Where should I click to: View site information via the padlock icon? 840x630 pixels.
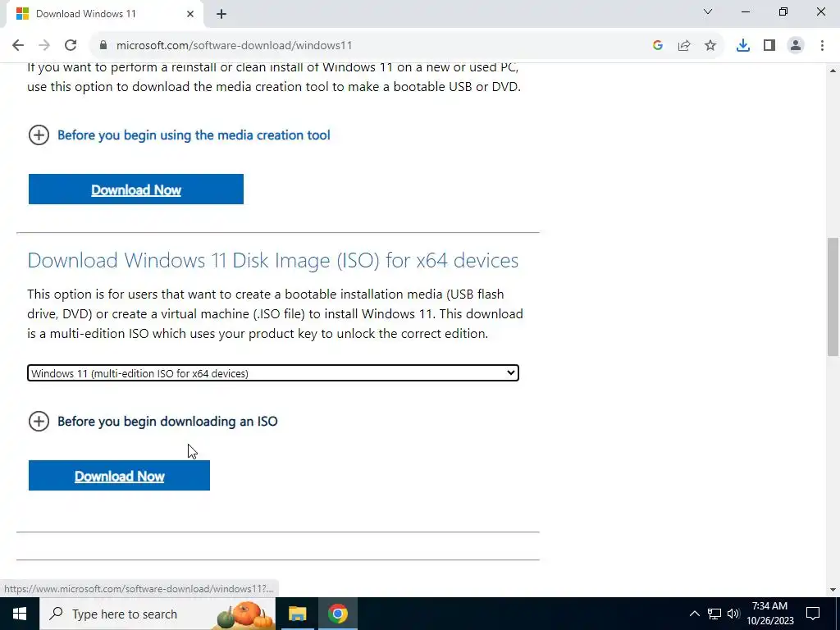point(103,46)
